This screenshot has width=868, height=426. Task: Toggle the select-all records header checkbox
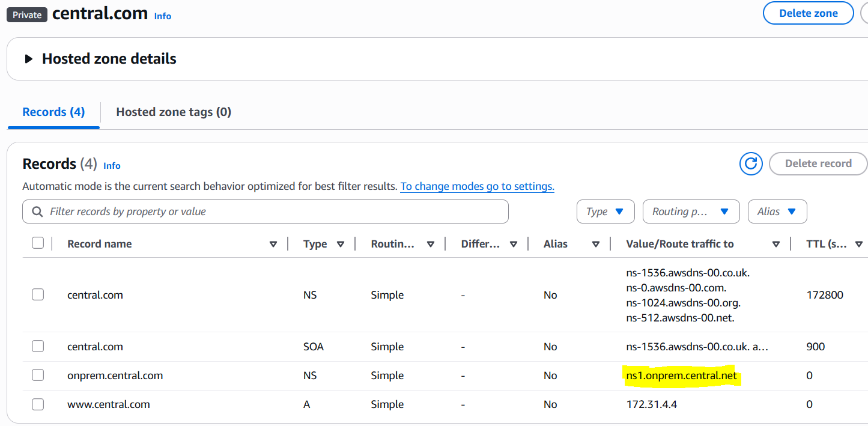[38, 243]
